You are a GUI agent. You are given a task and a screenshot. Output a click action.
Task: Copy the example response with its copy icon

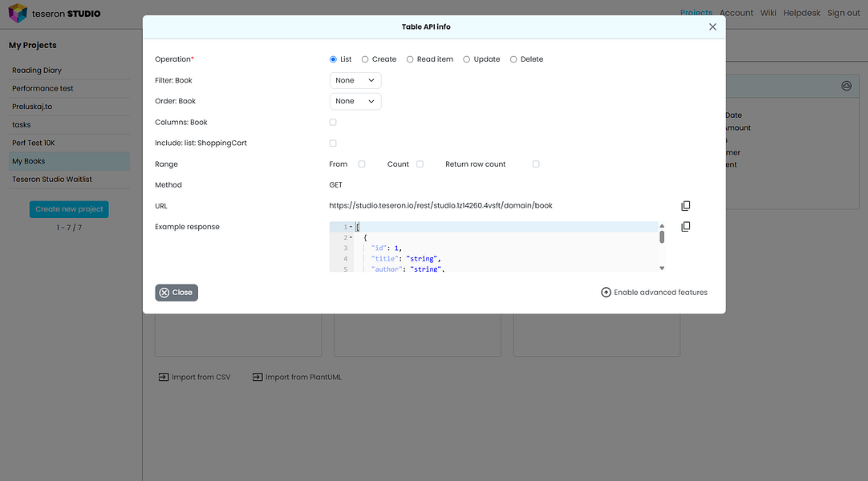click(x=685, y=227)
